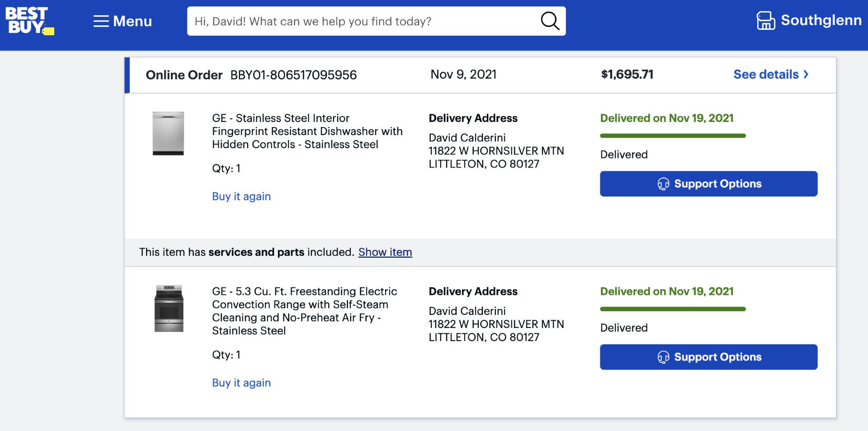The width and height of the screenshot is (868, 431).
Task: Click the electric range product thumbnail
Action: click(169, 309)
